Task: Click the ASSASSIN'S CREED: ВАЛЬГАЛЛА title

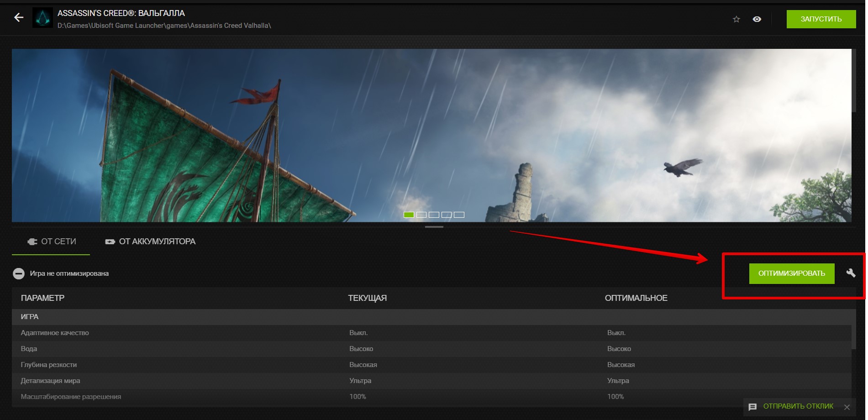Action: pos(121,13)
